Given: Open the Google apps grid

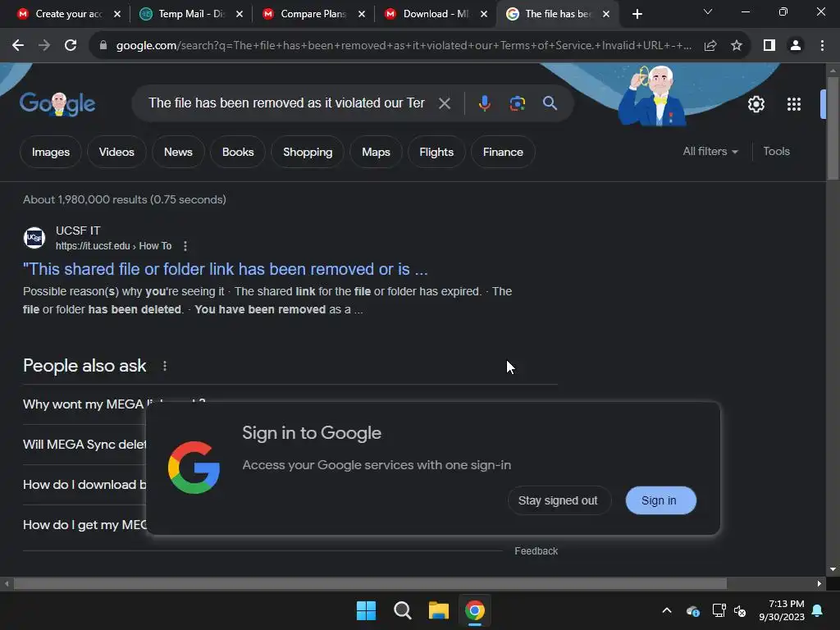Looking at the screenshot, I should pyautogui.click(x=794, y=104).
